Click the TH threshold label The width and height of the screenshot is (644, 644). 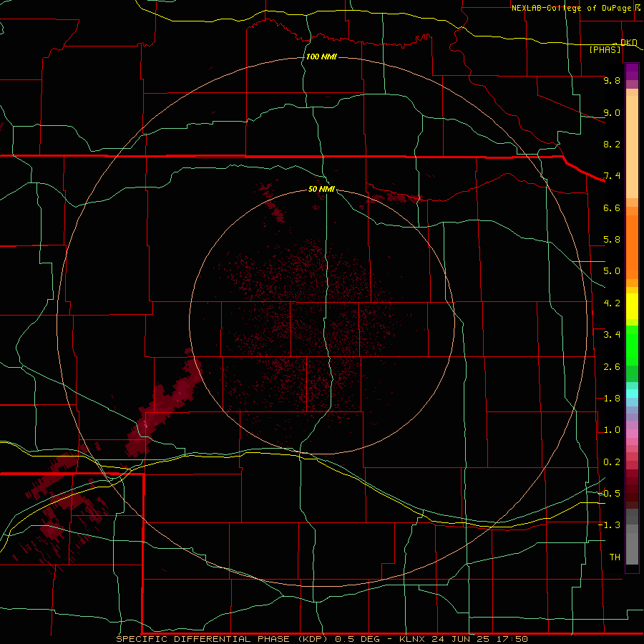[615, 557]
